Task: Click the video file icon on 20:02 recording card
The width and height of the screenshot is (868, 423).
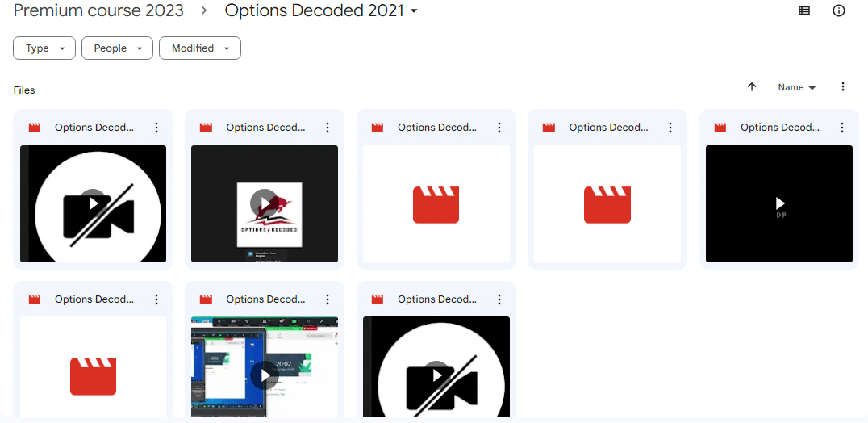Action: pyautogui.click(x=207, y=299)
